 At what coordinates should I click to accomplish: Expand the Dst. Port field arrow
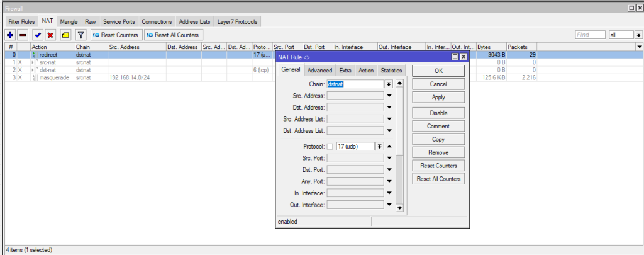pos(389,169)
